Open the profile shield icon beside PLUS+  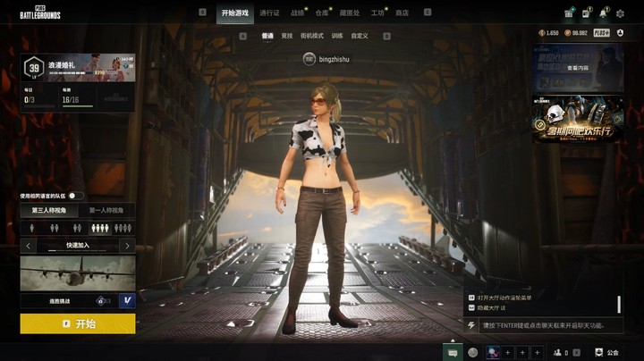(620, 33)
